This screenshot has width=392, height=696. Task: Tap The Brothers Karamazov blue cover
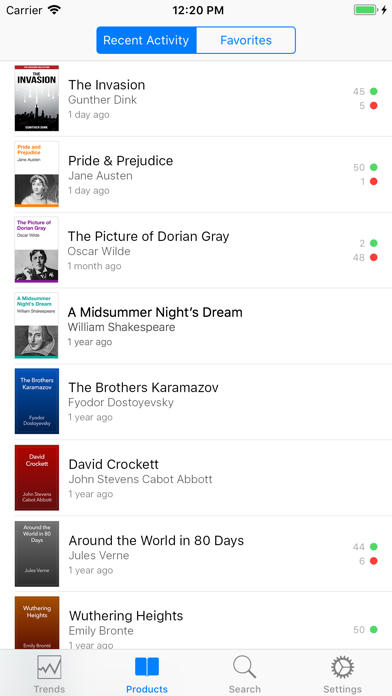click(x=37, y=401)
